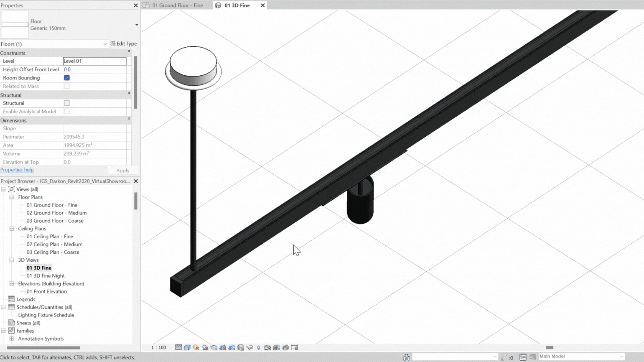The height and width of the screenshot is (362, 644).
Task: Open the Floor type selector dropdown arrow
Action: point(137,25)
